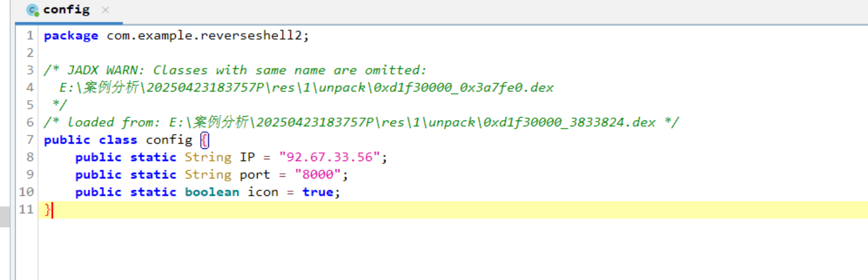Image resolution: width=868 pixels, height=280 pixels.
Task: Click 'String' type on line 9
Action: click(x=208, y=174)
